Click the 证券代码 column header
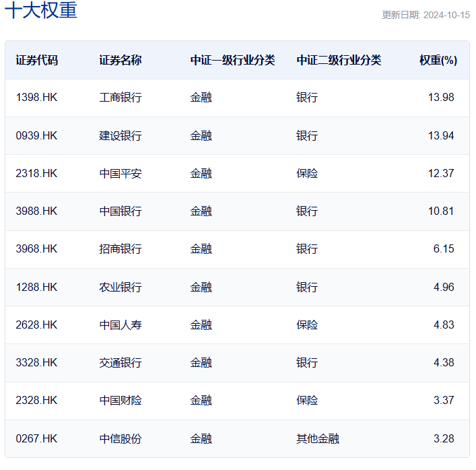 pyautogui.click(x=37, y=60)
